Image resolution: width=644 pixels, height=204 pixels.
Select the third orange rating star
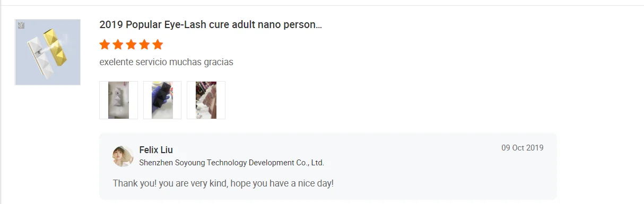pyautogui.click(x=131, y=45)
